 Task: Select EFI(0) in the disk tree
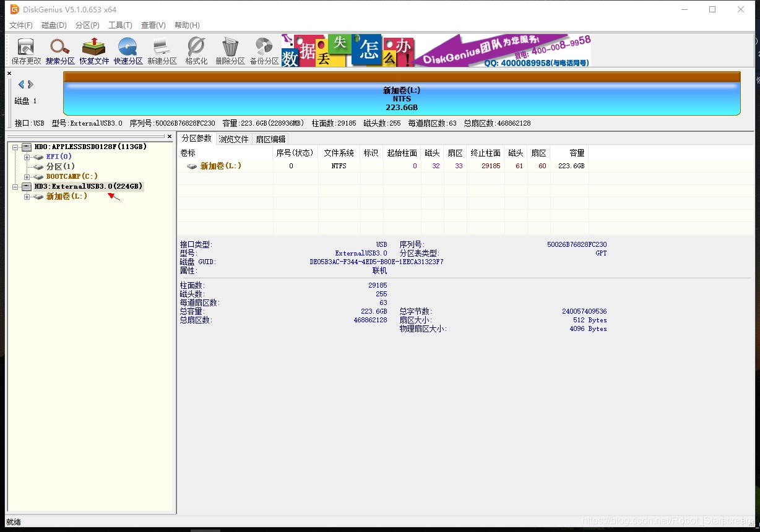click(59, 157)
